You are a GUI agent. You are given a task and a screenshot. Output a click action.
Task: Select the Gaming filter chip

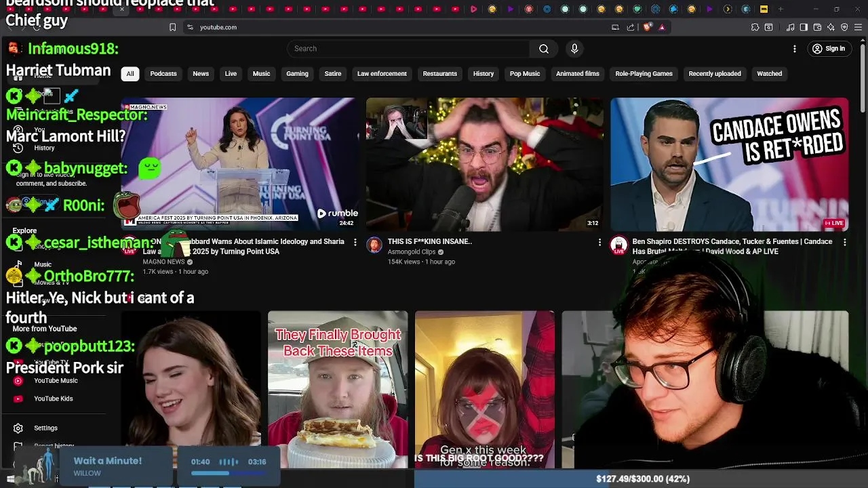pyautogui.click(x=297, y=74)
